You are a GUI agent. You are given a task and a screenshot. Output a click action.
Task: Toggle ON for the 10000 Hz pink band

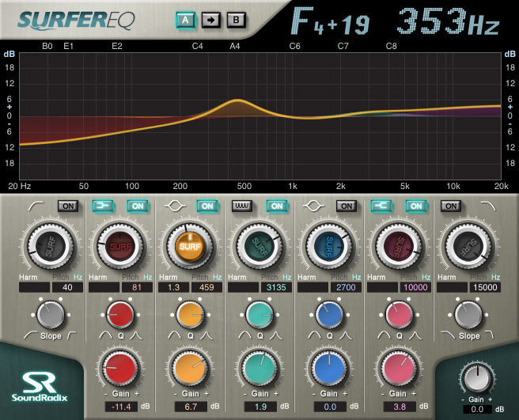(x=416, y=206)
